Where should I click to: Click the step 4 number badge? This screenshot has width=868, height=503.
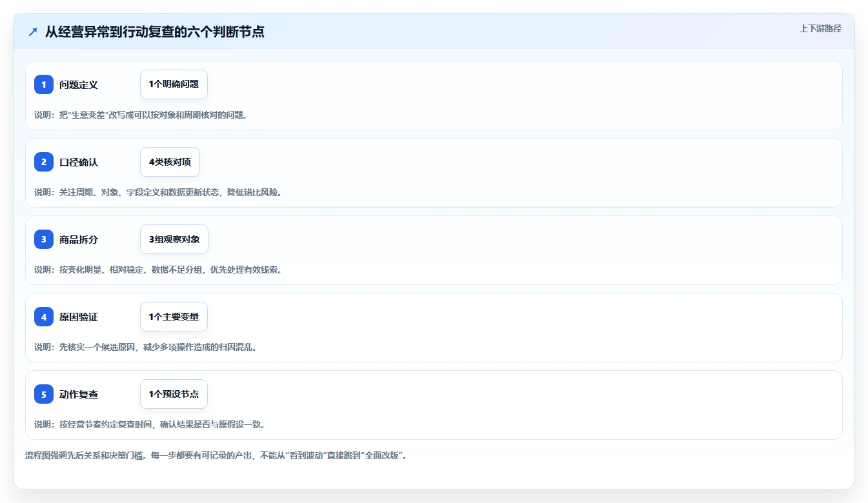click(x=44, y=317)
